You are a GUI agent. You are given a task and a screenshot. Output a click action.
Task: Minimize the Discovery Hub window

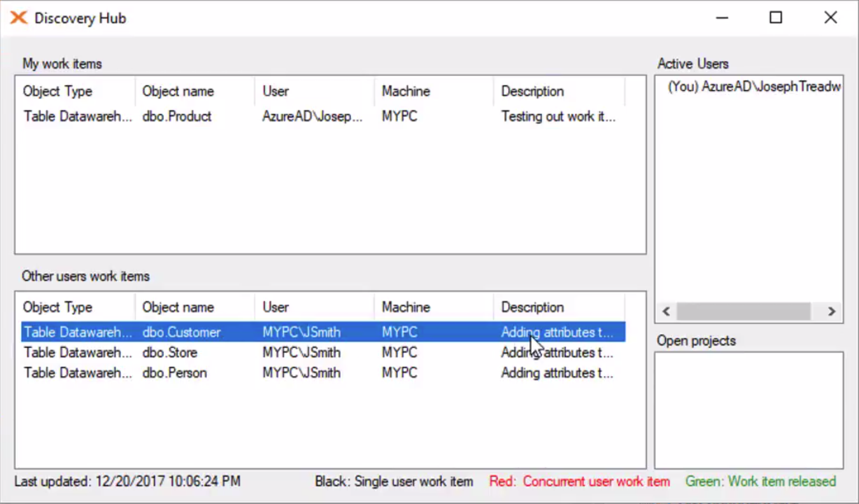tap(721, 18)
